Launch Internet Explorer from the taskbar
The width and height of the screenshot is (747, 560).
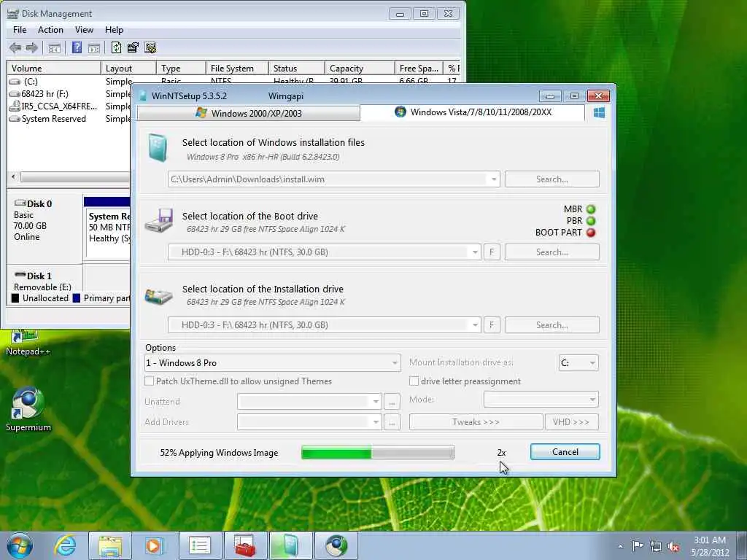click(x=65, y=545)
